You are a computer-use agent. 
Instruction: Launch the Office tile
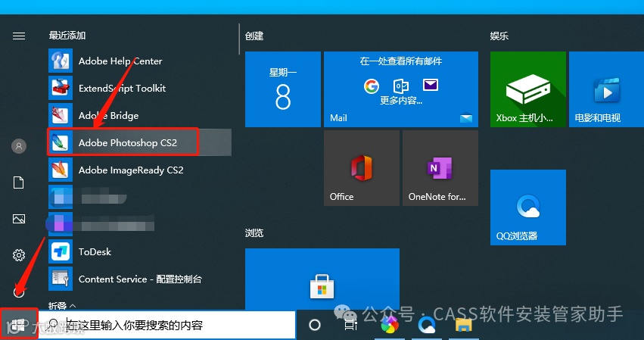click(x=362, y=168)
